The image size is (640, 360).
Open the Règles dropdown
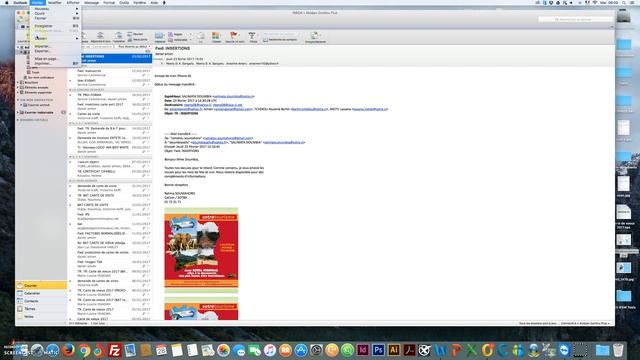(179, 34)
